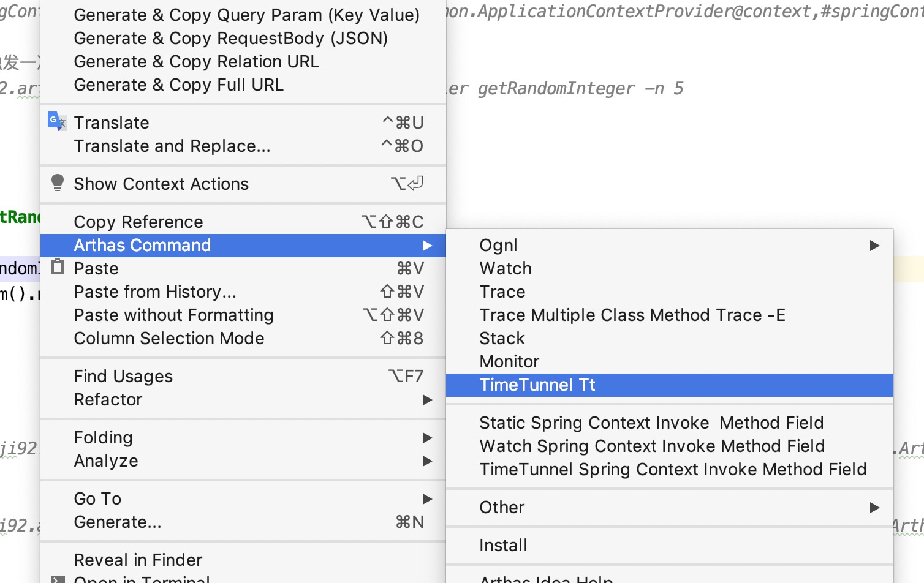Click the lightbulb Show Context Actions icon

(58, 182)
